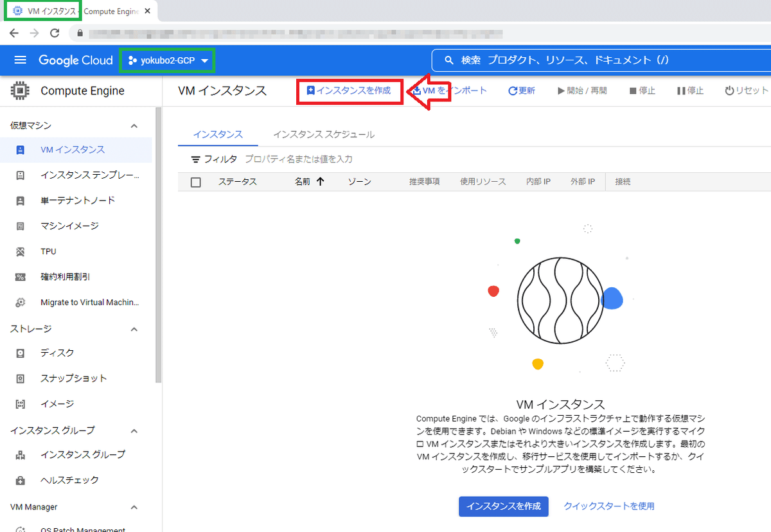This screenshot has height=532, width=771.
Task: Click the 単一テナントノード sidebar icon
Action: [x=20, y=200]
